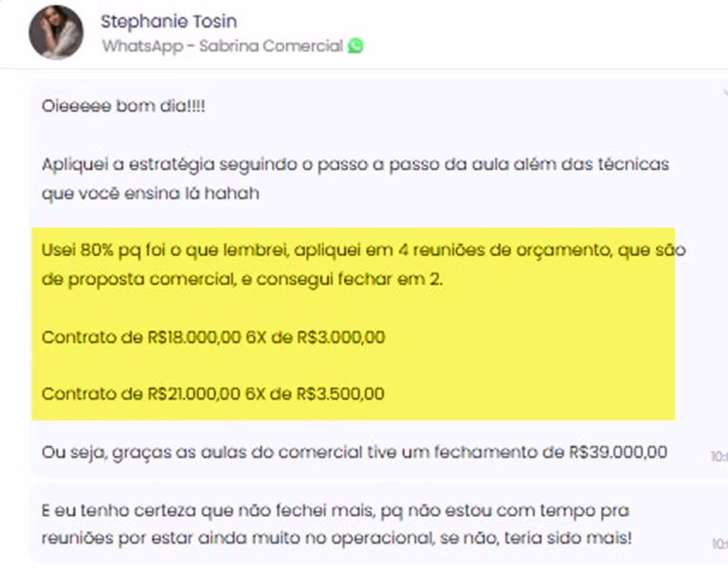Click the second message's timestamp
This screenshot has height=569, width=728.
(719, 543)
